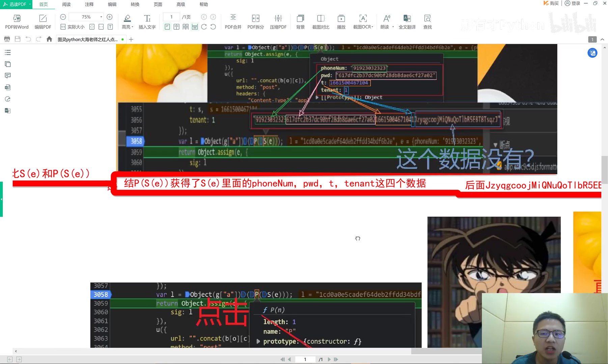Viewport: 608px width, 364px height.
Task: Open the 转换 menu tab
Action: (135, 4)
